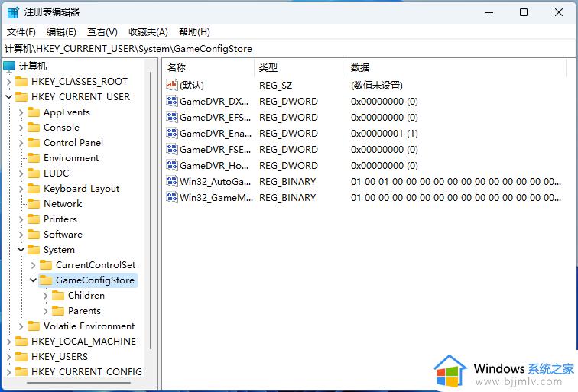Click the HKEY_CLASSES_ROOT folder icon

(21, 82)
